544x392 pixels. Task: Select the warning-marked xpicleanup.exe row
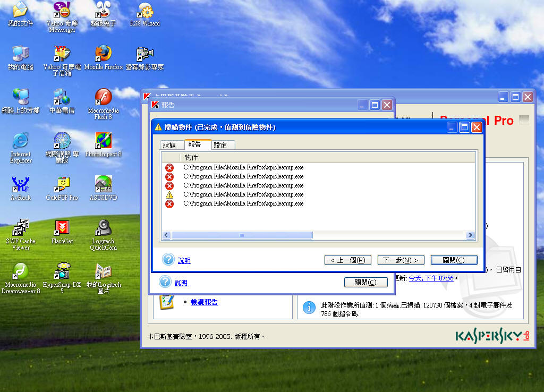pos(243,194)
